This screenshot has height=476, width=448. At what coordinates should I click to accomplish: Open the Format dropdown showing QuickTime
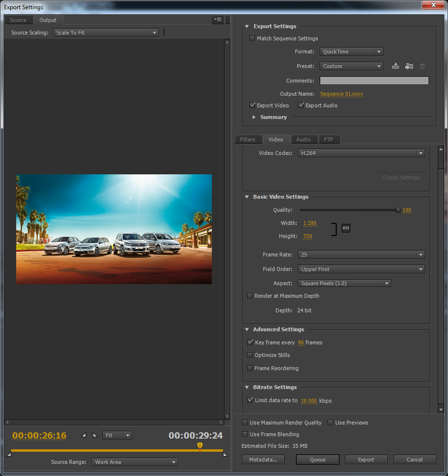(x=351, y=51)
